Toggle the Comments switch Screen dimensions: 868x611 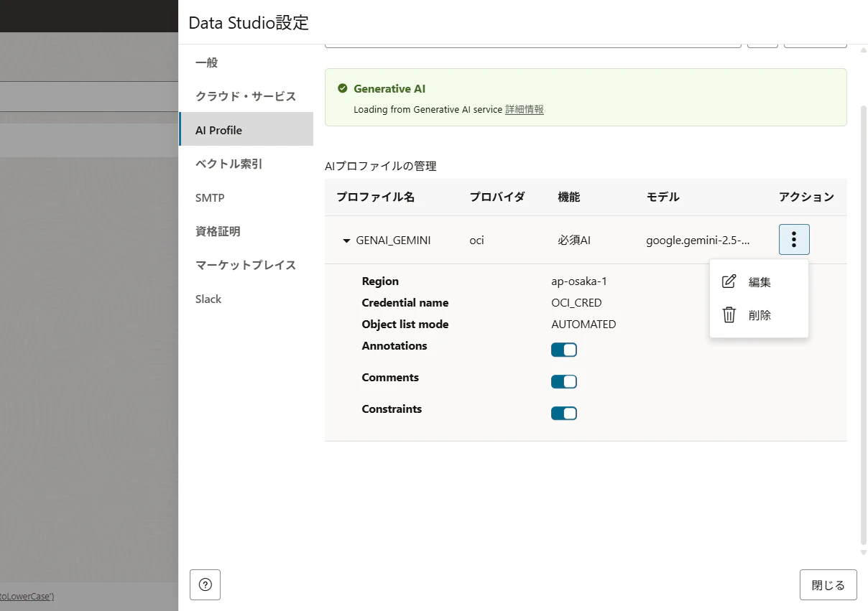pos(564,381)
